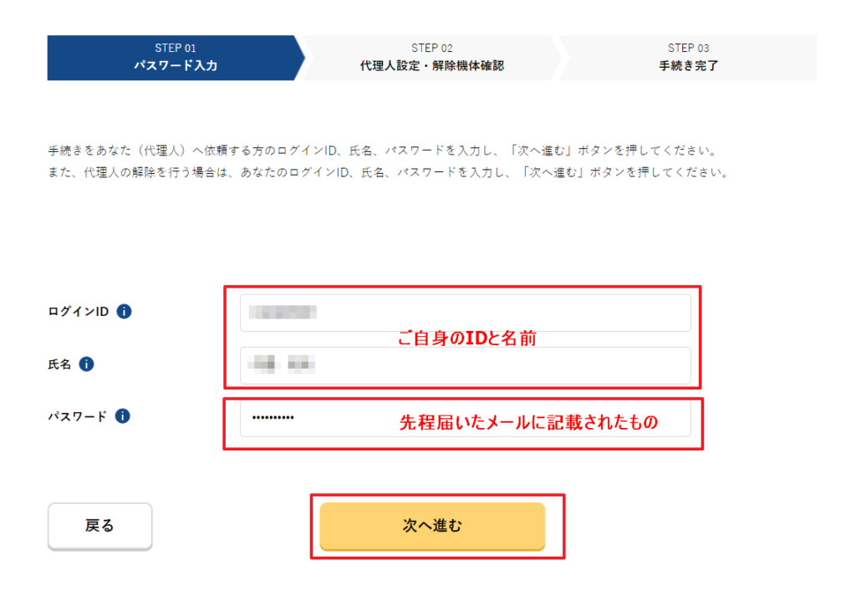Select the STEP 03 手続き完了 step
Image resolution: width=856 pixels, height=616 pixels.
[x=688, y=58]
